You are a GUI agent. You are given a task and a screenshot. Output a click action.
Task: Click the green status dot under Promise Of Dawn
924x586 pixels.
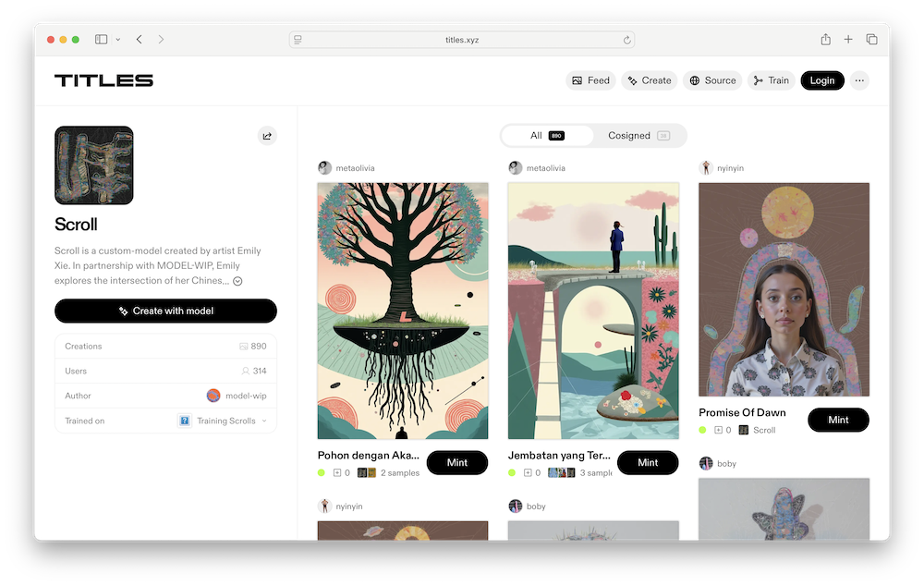click(x=702, y=430)
